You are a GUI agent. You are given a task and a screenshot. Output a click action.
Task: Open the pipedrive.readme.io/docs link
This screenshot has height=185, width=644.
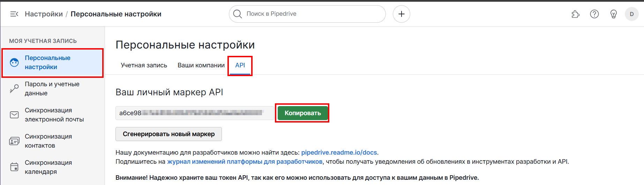(x=339, y=153)
